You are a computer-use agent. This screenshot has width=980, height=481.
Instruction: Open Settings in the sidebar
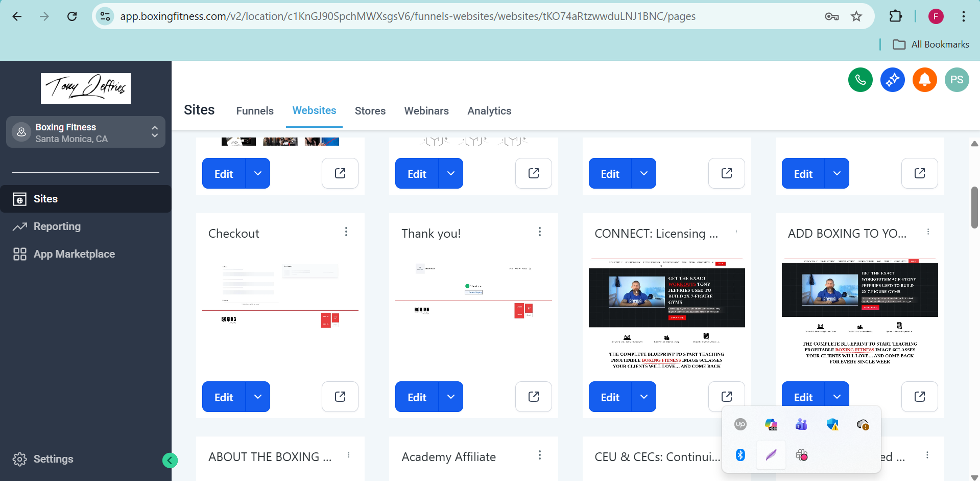click(53, 459)
